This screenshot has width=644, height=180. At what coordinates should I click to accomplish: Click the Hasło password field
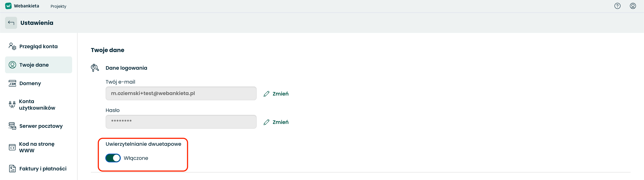[181, 122]
